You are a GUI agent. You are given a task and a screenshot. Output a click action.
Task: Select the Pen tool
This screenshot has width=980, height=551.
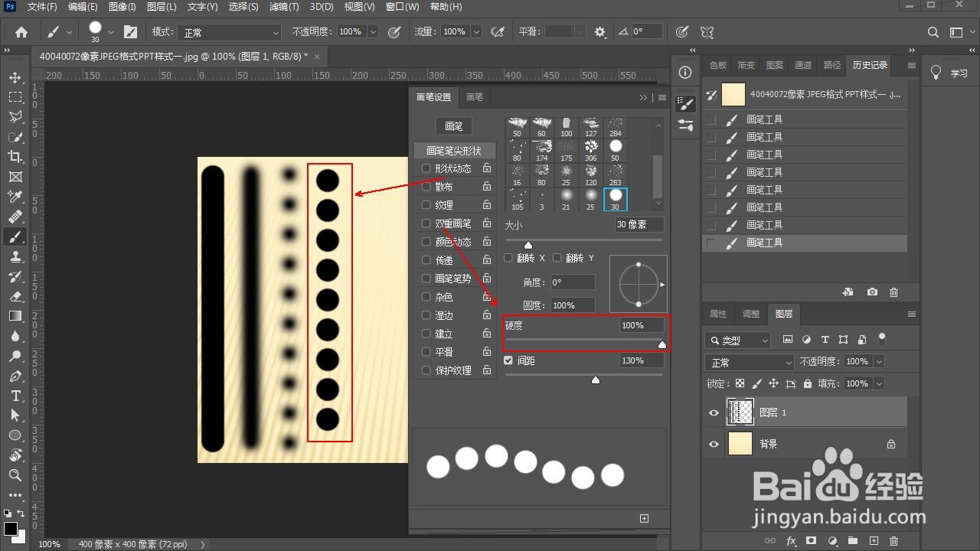click(15, 376)
